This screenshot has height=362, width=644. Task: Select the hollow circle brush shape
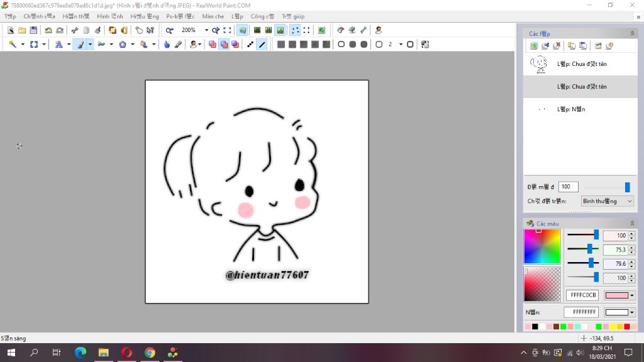pos(341,45)
